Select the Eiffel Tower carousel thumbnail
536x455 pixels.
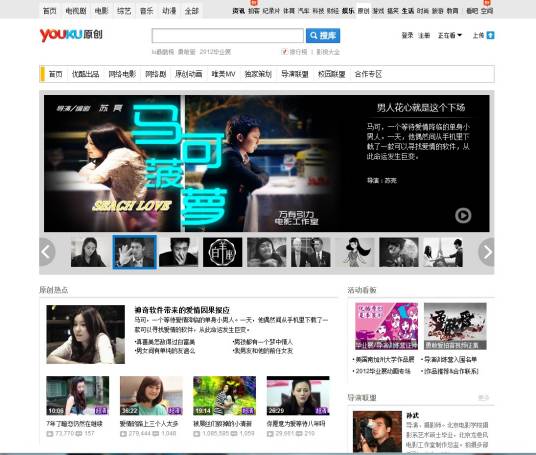[443, 252]
